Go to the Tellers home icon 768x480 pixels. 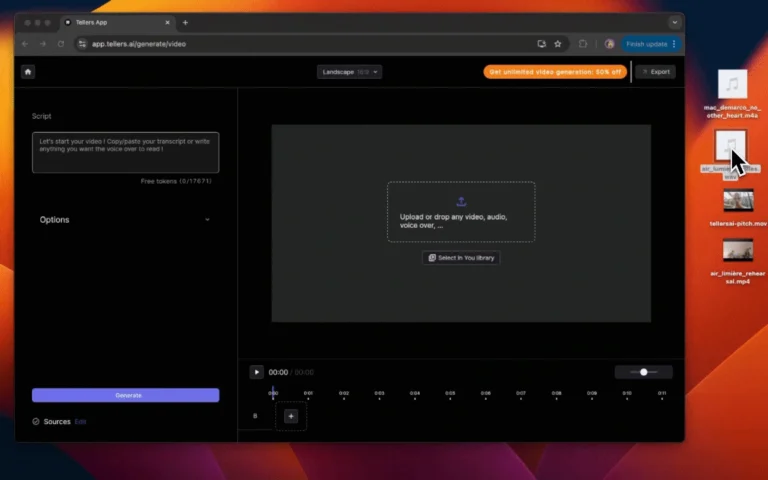click(28, 72)
